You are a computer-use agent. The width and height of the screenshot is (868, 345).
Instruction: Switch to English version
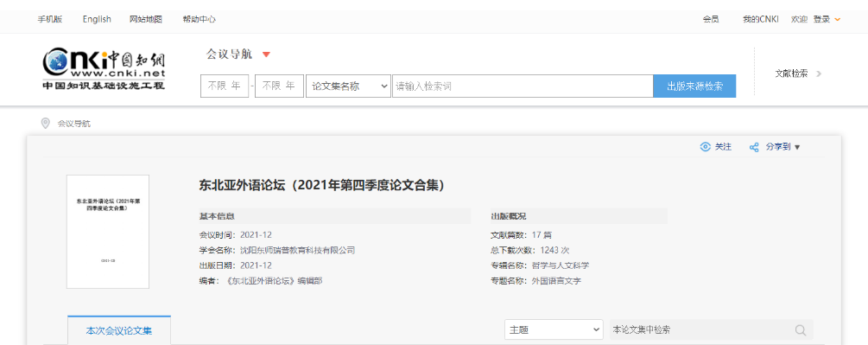pyautogui.click(x=97, y=19)
